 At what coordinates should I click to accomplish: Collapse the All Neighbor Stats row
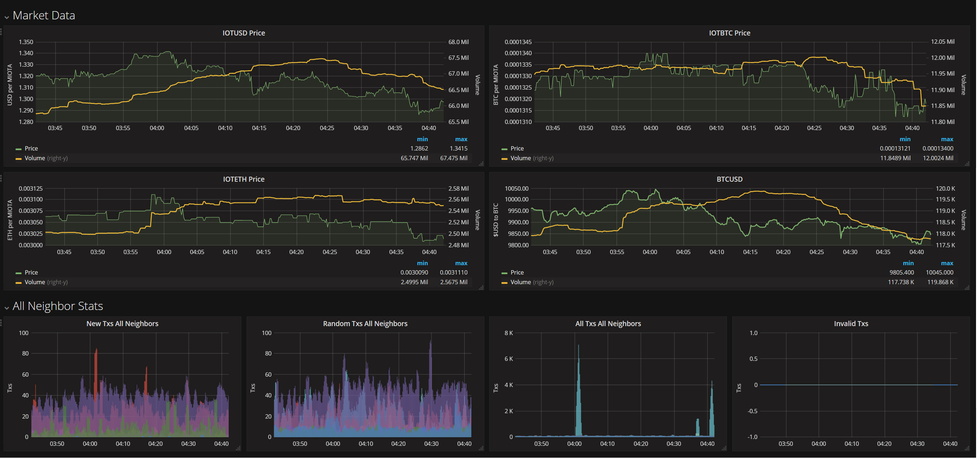pos(57,306)
